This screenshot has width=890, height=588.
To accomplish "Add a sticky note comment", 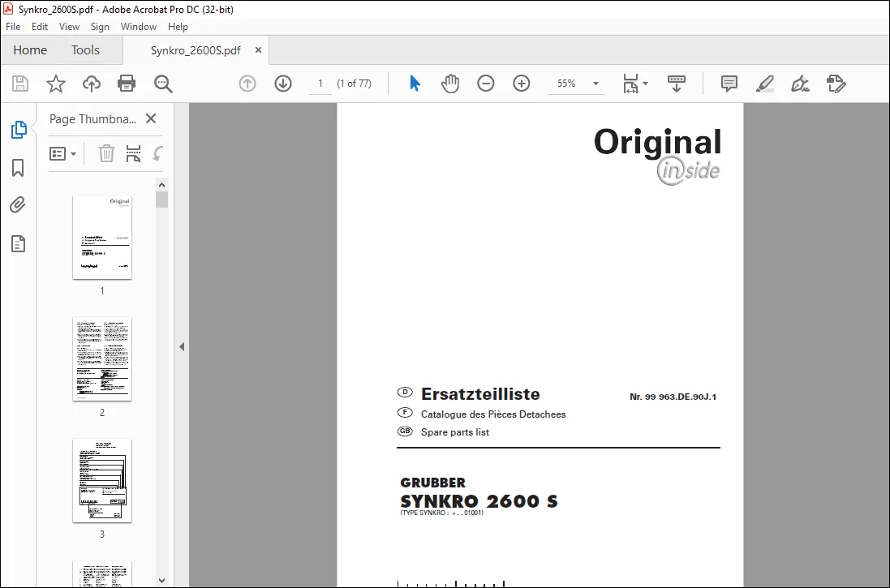I will point(729,84).
